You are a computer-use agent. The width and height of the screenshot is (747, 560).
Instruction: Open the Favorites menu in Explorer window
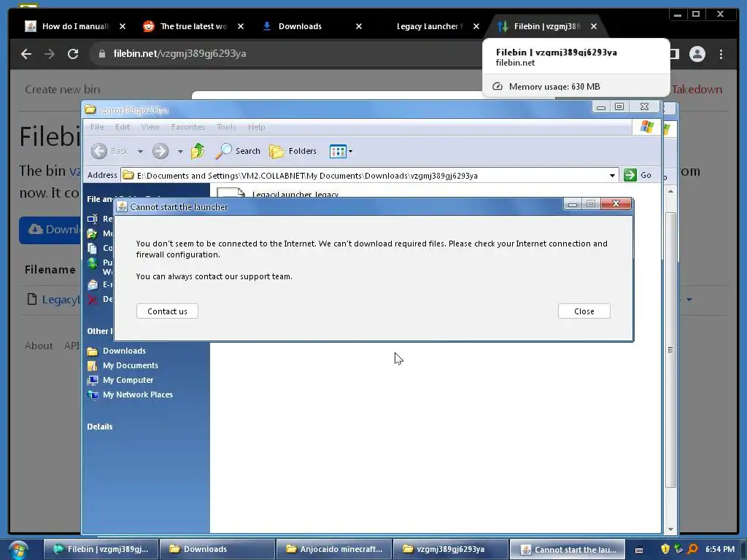[x=187, y=127]
